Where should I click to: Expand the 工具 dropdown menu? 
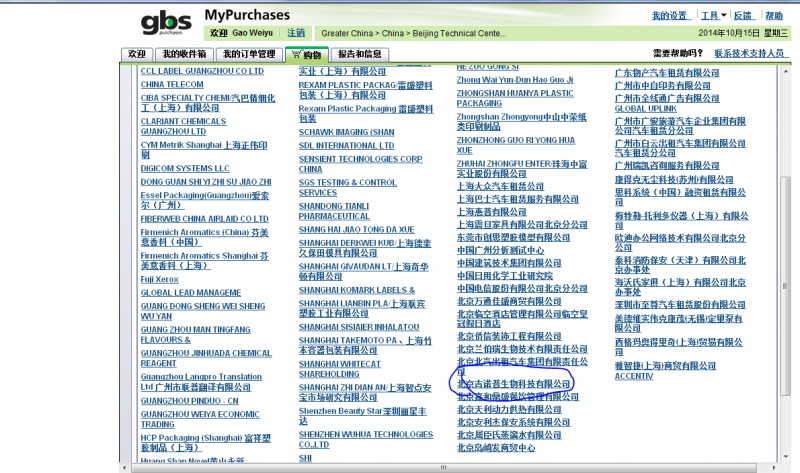[x=713, y=16]
